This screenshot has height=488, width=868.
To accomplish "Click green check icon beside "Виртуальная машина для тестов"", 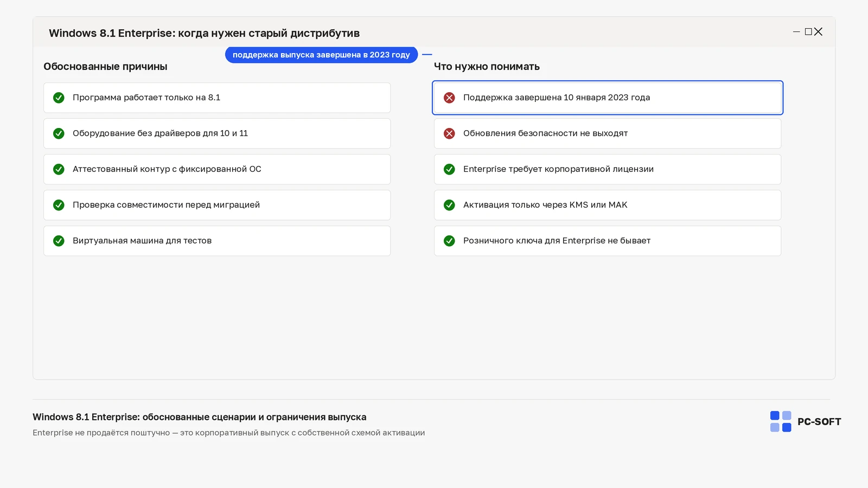I will coord(59,241).
